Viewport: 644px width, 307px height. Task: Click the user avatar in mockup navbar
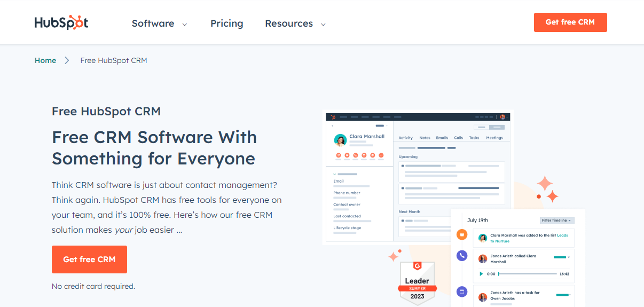click(502, 116)
